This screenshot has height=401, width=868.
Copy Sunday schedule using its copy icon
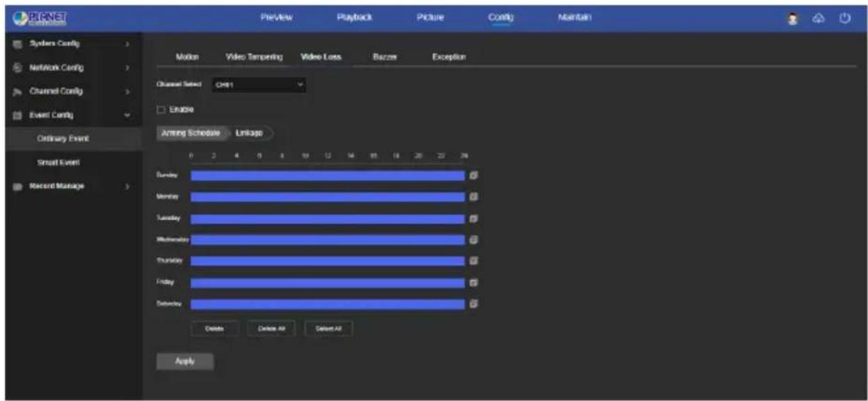tap(473, 176)
